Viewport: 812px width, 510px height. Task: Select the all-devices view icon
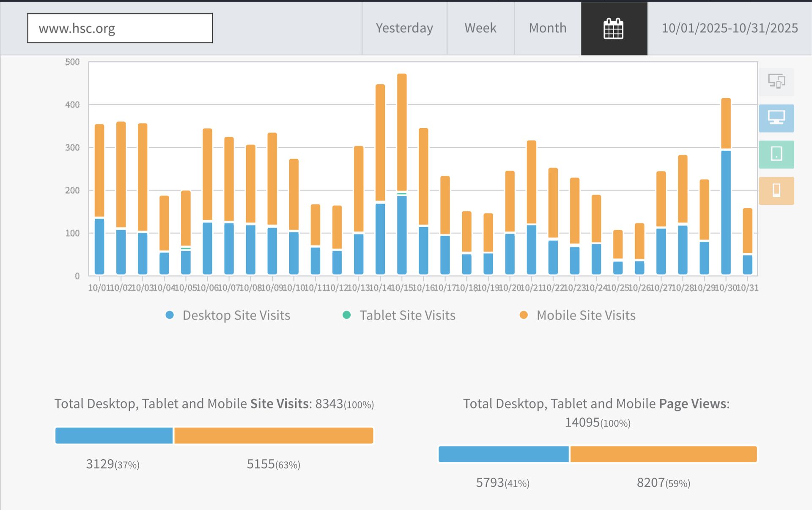[776, 81]
